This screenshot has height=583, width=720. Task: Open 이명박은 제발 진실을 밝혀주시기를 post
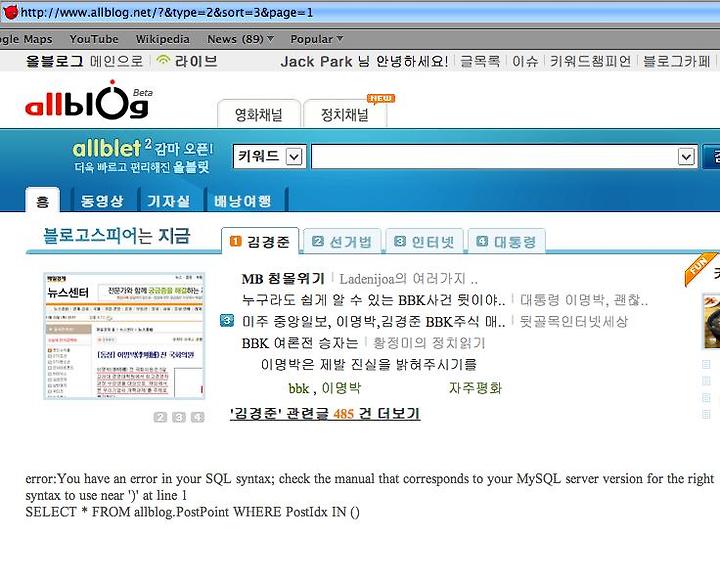(369, 364)
